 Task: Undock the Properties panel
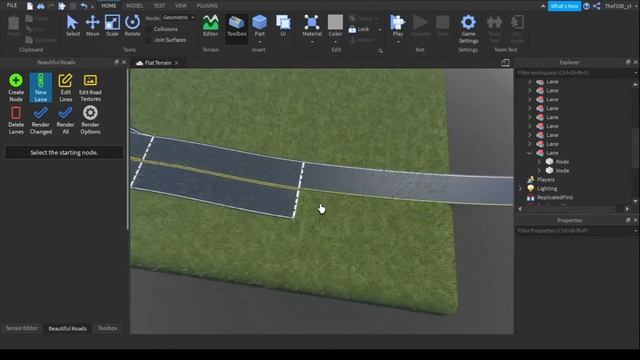[x=628, y=220]
